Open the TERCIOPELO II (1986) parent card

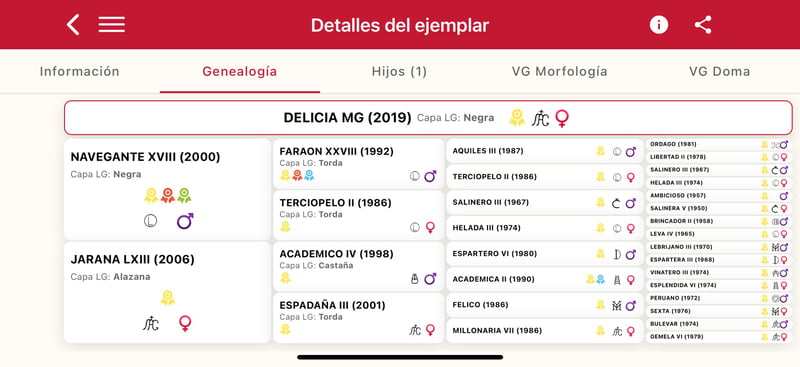point(359,215)
